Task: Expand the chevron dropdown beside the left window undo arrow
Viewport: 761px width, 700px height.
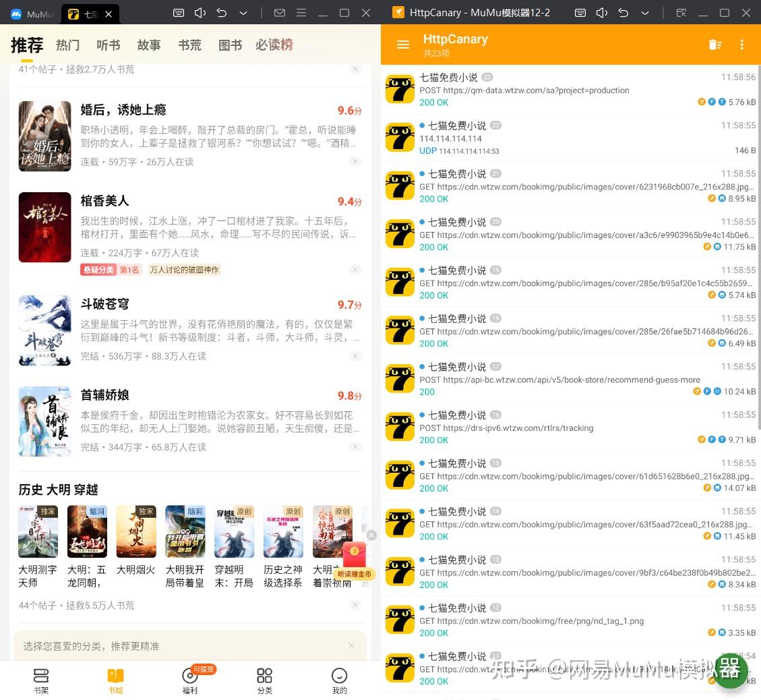Action: click(x=243, y=13)
